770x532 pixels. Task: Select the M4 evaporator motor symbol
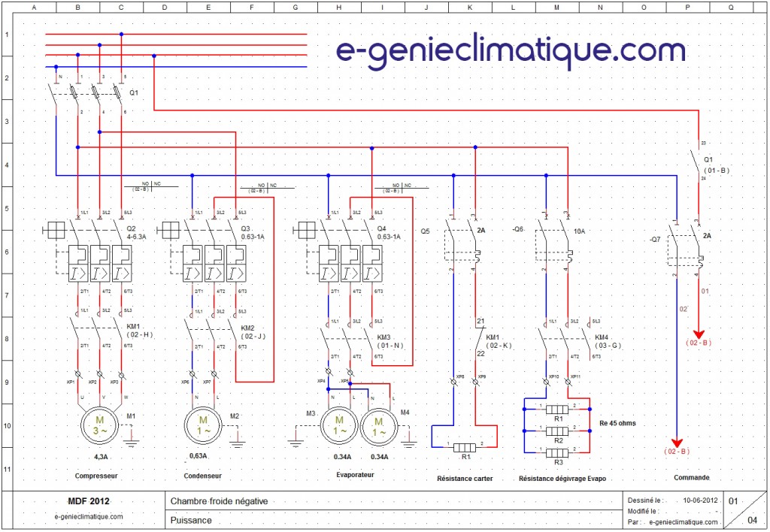coord(379,426)
